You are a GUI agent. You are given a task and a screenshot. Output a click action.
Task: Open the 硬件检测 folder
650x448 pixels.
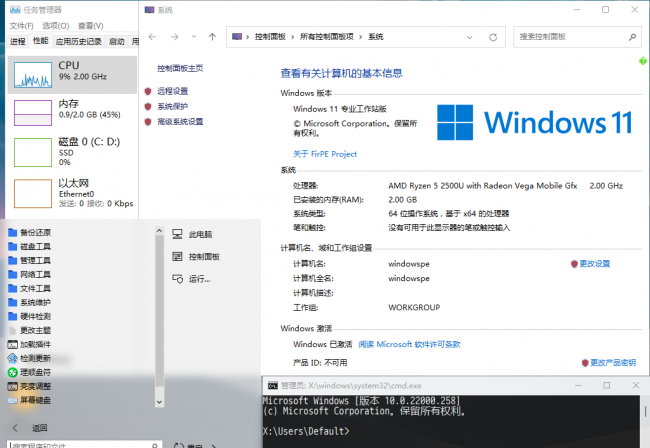(29, 317)
